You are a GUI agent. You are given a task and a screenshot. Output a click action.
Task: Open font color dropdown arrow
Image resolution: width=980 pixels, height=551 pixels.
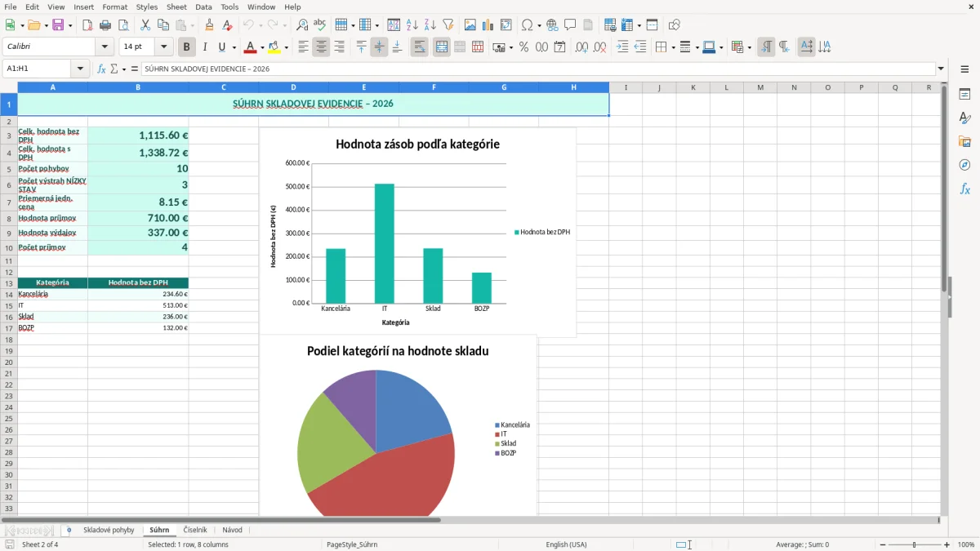[262, 47]
